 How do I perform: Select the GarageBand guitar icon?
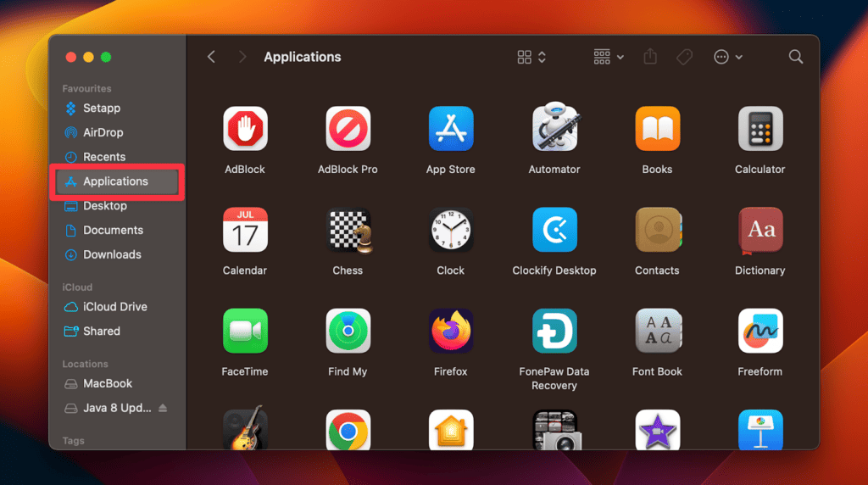pos(245,428)
